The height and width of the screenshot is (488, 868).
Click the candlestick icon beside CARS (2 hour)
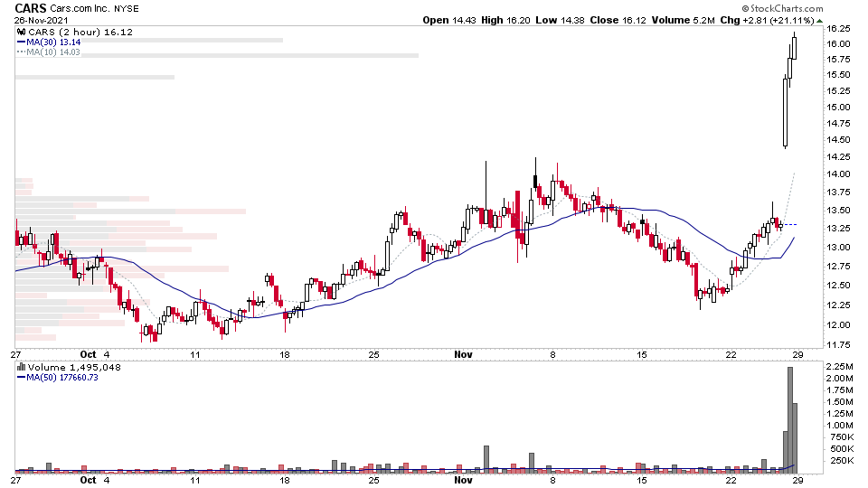pos(22,33)
